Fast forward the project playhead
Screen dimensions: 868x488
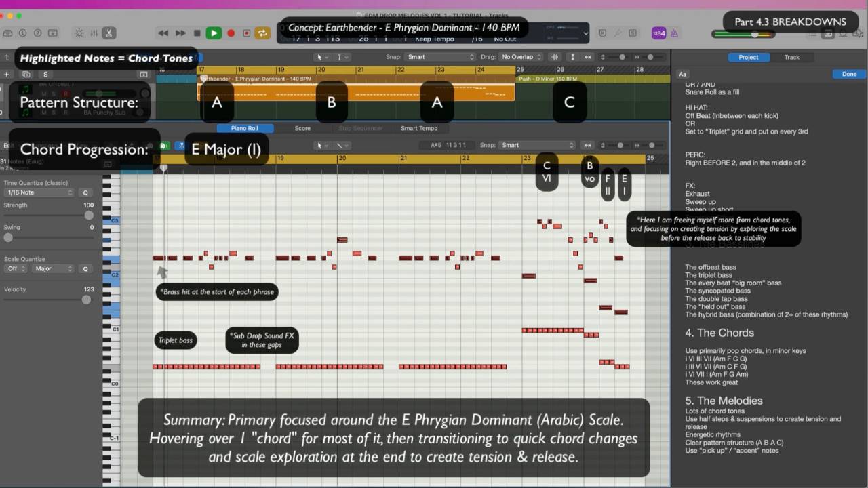tap(180, 33)
